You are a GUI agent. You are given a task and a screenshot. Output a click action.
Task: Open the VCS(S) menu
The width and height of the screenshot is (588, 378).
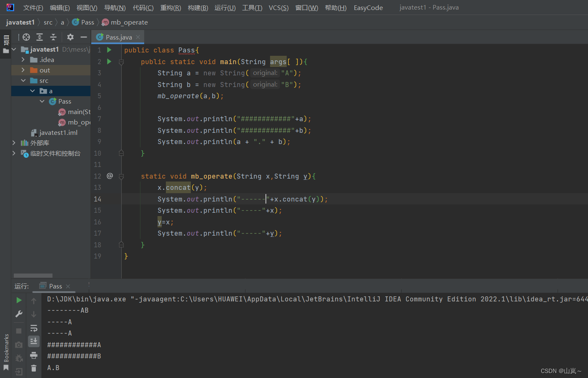click(x=279, y=8)
